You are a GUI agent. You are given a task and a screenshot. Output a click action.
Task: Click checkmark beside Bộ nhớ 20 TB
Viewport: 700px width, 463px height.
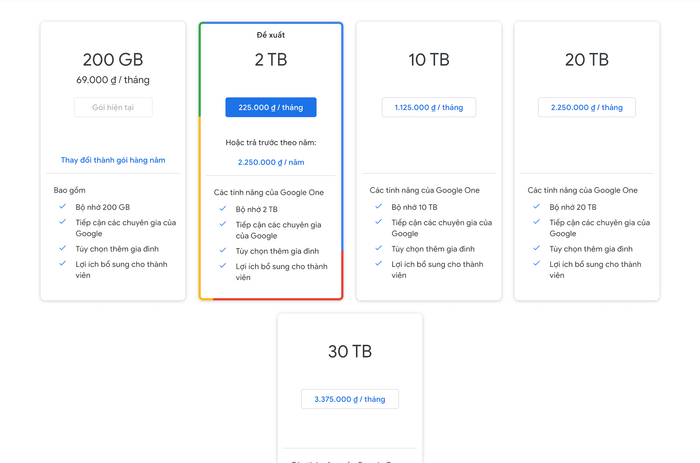(537, 206)
